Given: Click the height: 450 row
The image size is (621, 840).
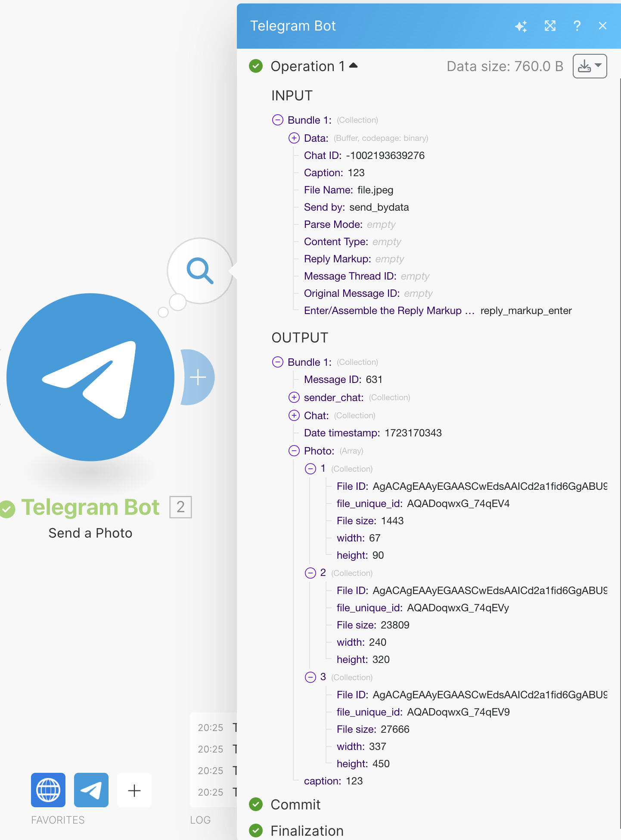Looking at the screenshot, I should pyautogui.click(x=363, y=764).
